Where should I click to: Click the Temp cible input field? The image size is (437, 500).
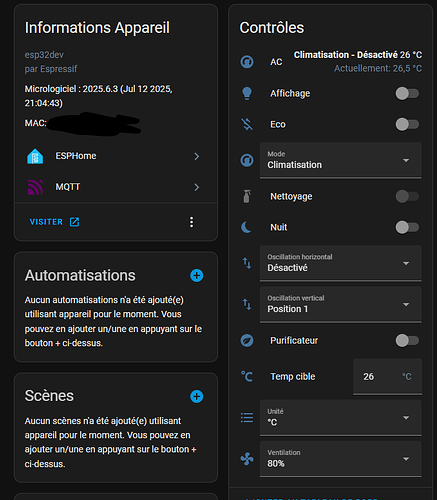coord(387,377)
